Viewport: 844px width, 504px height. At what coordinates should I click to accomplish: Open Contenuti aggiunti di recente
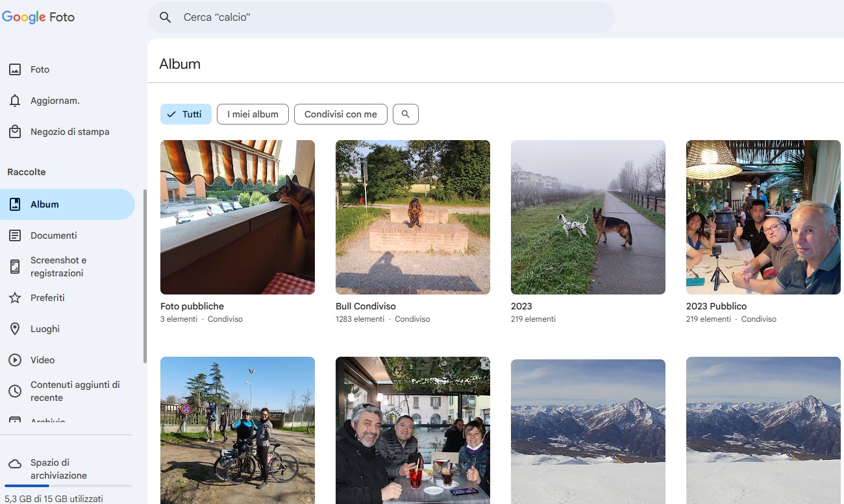pyautogui.click(x=75, y=390)
